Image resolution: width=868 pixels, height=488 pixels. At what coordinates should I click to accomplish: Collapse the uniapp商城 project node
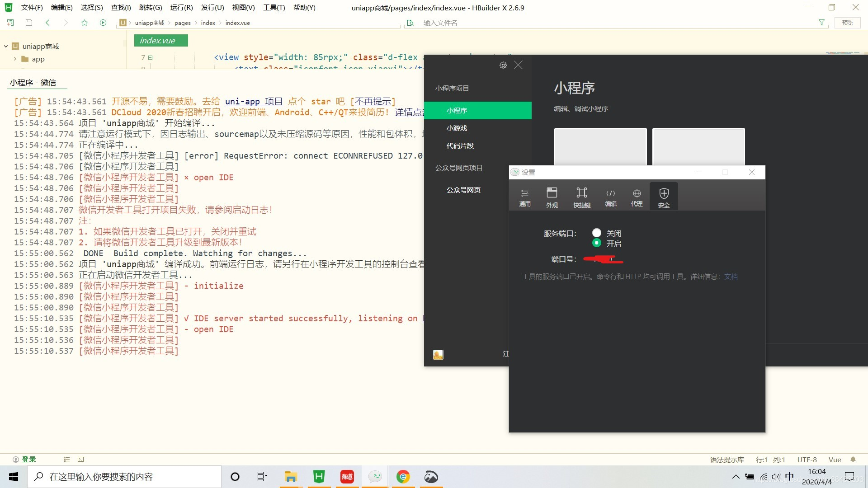click(5, 46)
